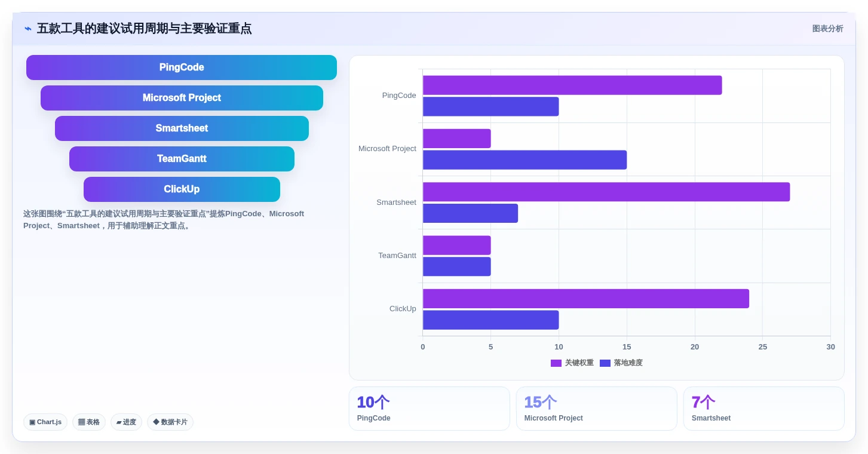Click the Microsoft Project y-axis label
The image size is (868, 454).
pyautogui.click(x=387, y=149)
